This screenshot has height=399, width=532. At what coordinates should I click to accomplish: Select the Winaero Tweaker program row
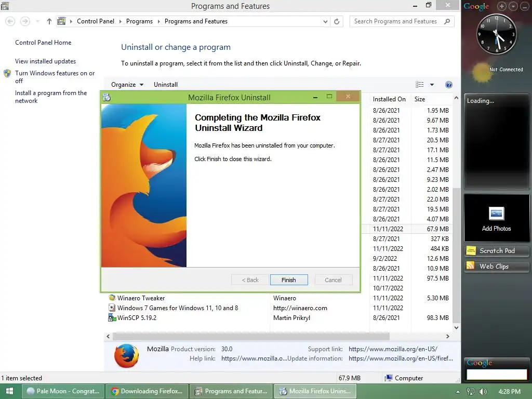(280, 298)
